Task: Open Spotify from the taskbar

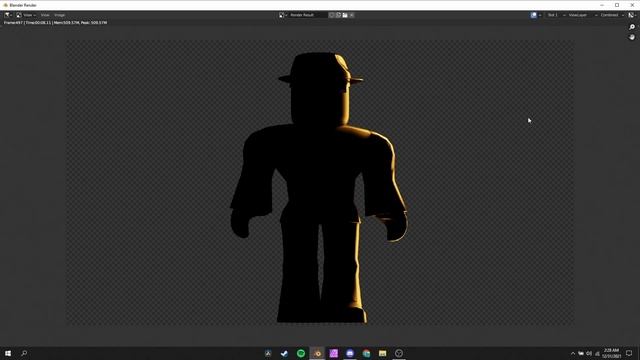Action: [301, 353]
